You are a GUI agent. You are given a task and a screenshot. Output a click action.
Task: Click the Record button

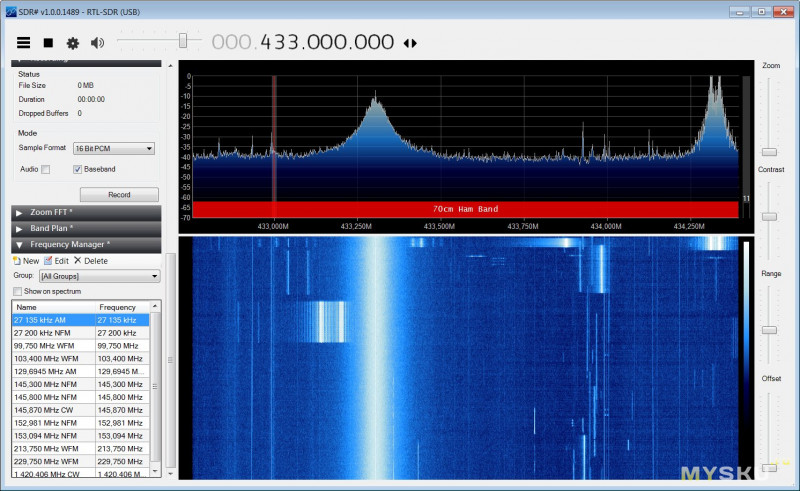[119, 194]
